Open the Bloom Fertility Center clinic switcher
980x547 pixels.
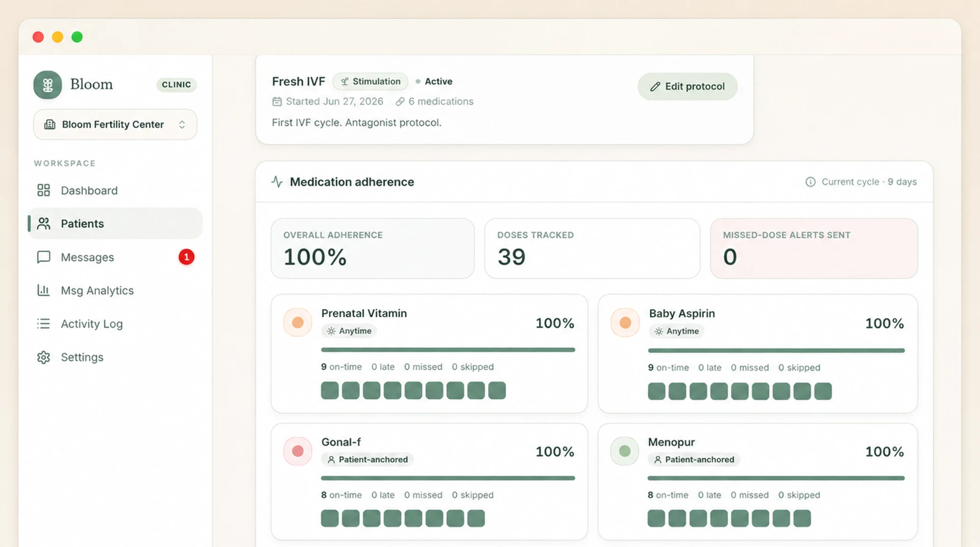[x=115, y=125]
